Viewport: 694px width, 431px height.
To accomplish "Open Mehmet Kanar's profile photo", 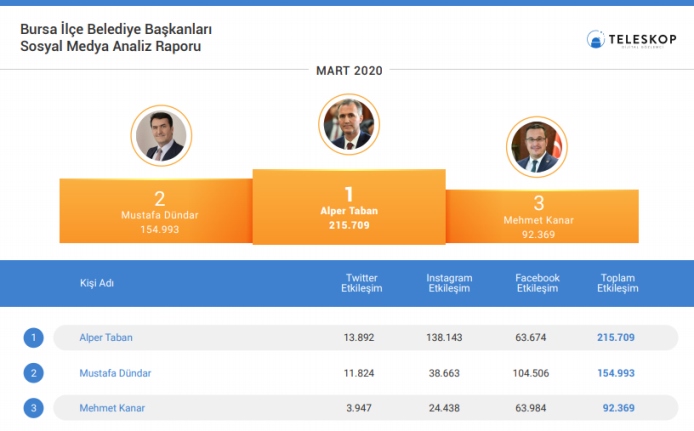I will click(x=536, y=147).
